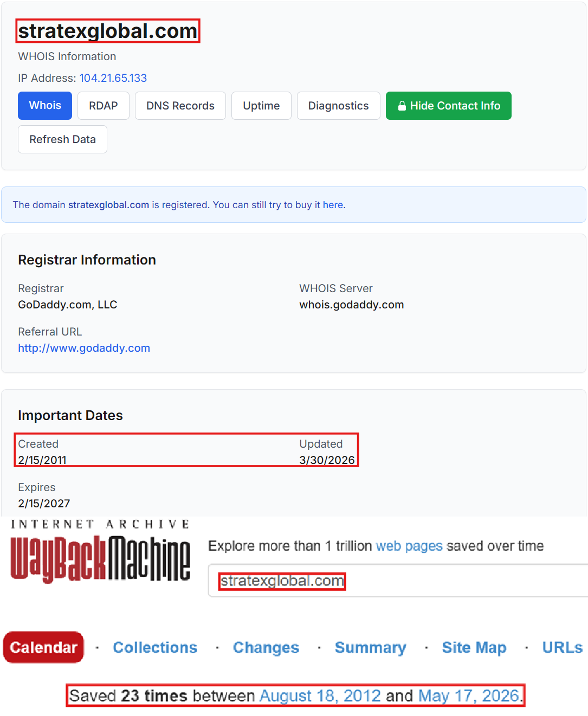This screenshot has width=588, height=716.
Task: Click the August 18, 2012 capture link
Action: point(320,695)
